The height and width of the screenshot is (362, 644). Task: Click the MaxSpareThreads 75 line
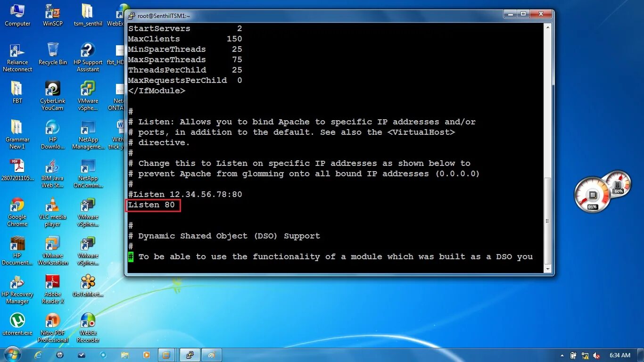pyautogui.click(x=185, y=60)
